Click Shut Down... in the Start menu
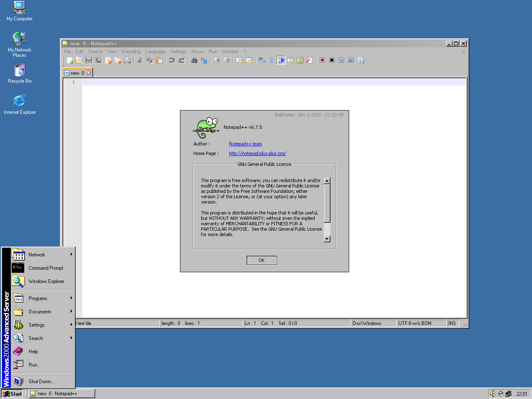Screen dimensions: 532x399 coord(42,381)
